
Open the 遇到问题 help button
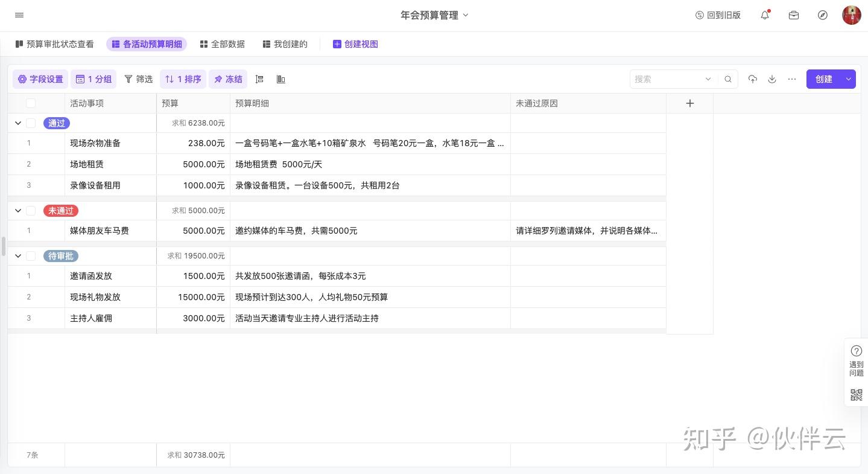pos(856,361)
